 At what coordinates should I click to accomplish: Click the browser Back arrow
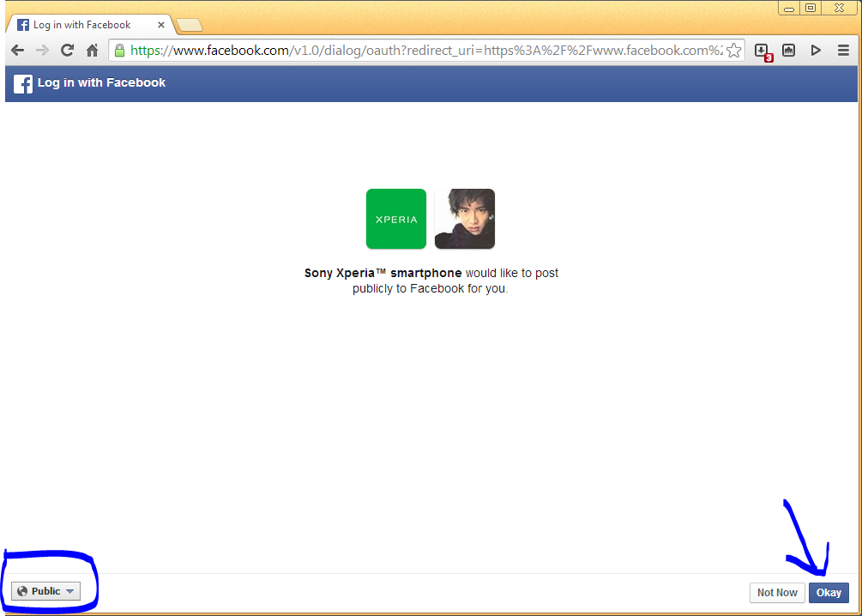click(x=18, y=51)
